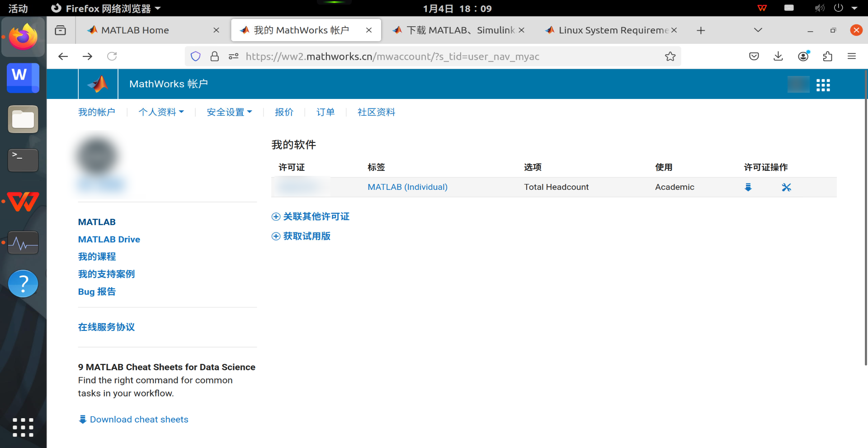
Task: Open the list all tabs chevron
Action: (x=758, y=30)
